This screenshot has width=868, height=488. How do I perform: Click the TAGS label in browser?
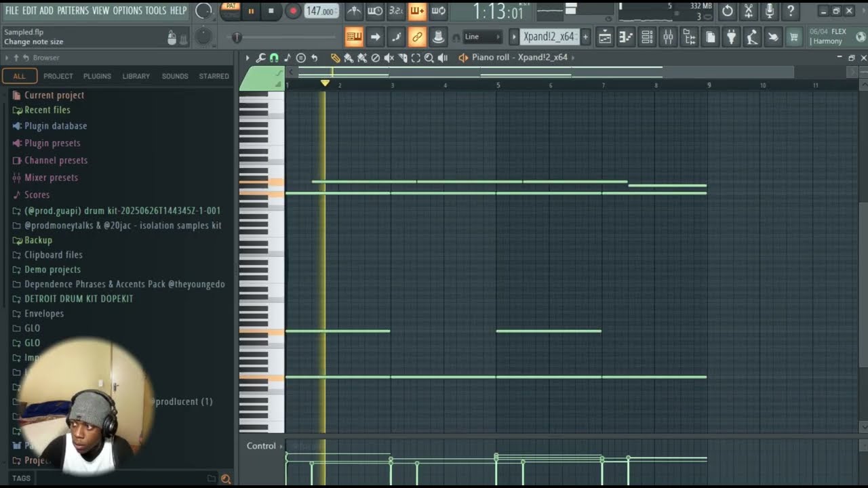tap(21, 479)
